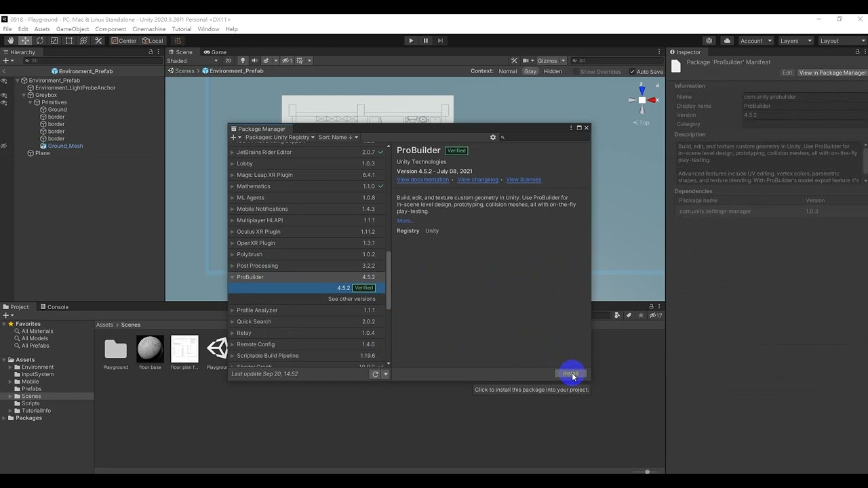This screenshot has width=868, height=488.
Task: Toggle Ground_Mesh hidden eye icon
Action: point(4,146)
